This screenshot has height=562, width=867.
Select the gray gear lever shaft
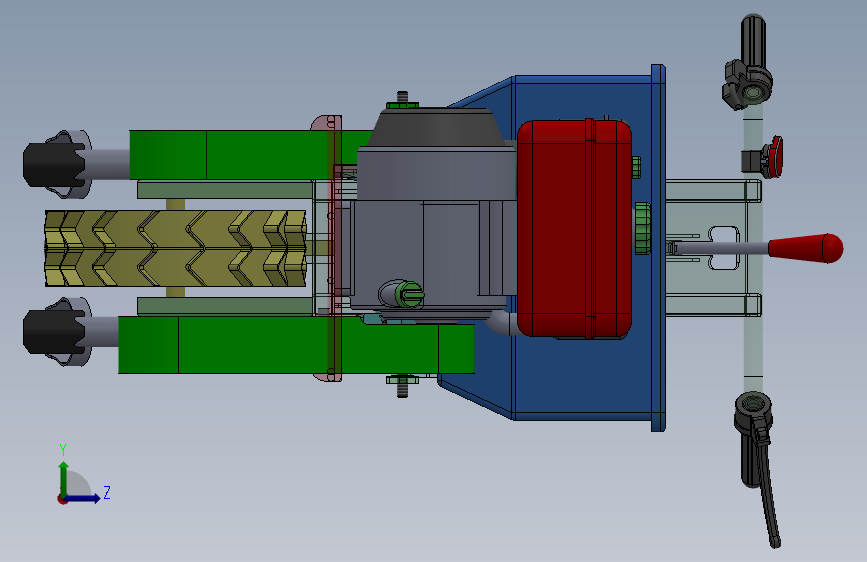pyautogui.click(x=722, y=248)
